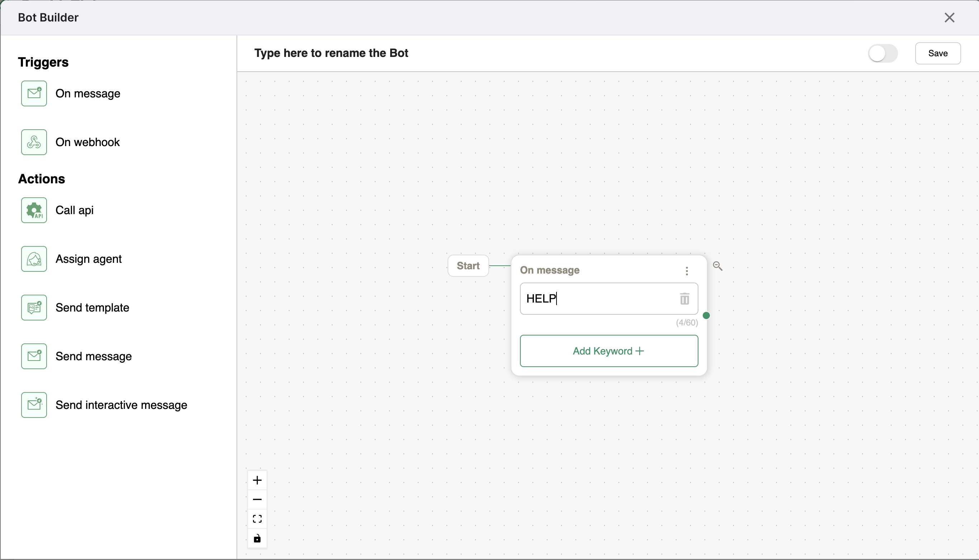The width and height of the screenshot is (979, 560).
Task: Choose the Send interactive message icon
Action: coord(34,405)
